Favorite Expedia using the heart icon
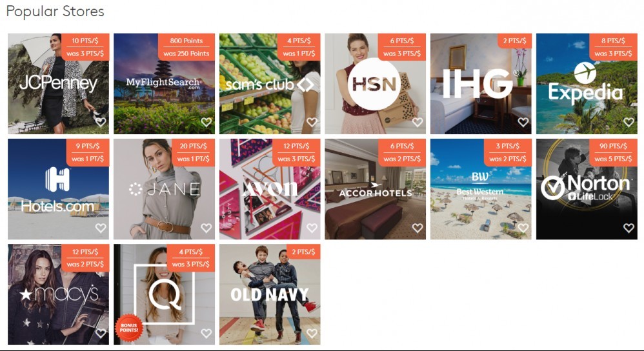The width and height of the screenshot is (644, 351). click(629, 122)
